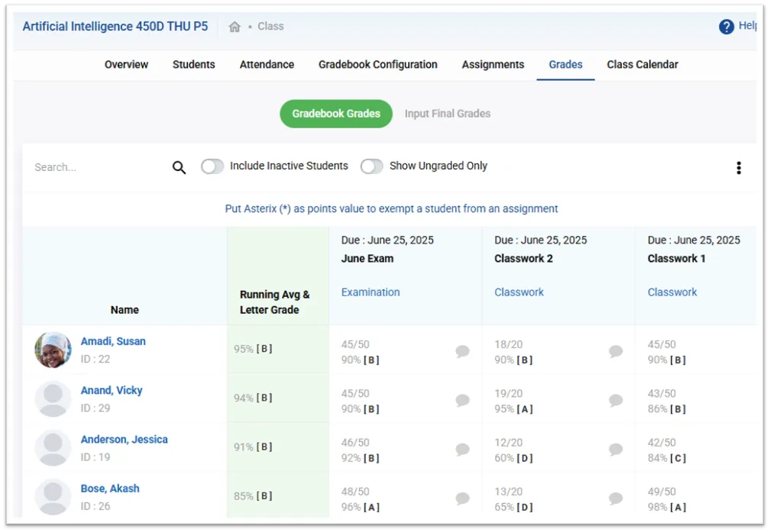This screenshot has width=770, height=532.
Task: Open comment bubble for Bose, Akash Classwork 2
Action: click(x=616, y=498)
